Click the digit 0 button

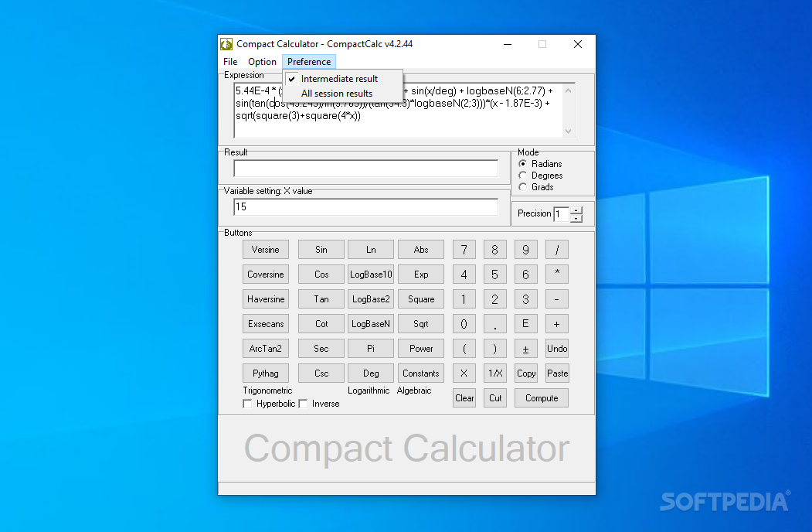coord(464,324)
